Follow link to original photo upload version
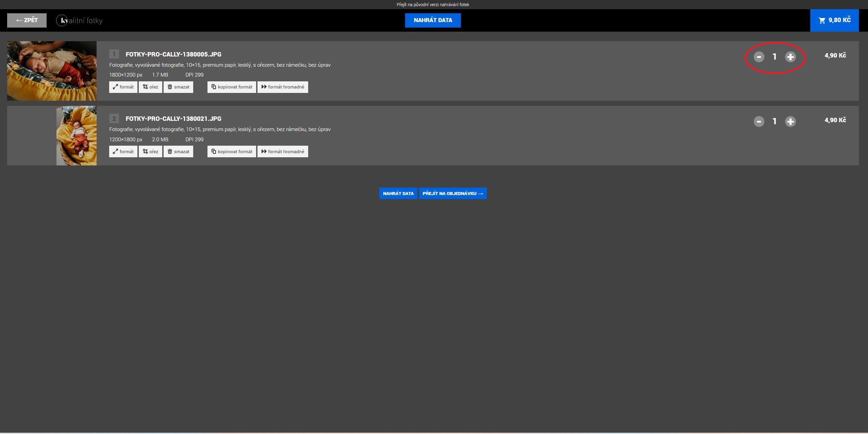 point(433,4)
